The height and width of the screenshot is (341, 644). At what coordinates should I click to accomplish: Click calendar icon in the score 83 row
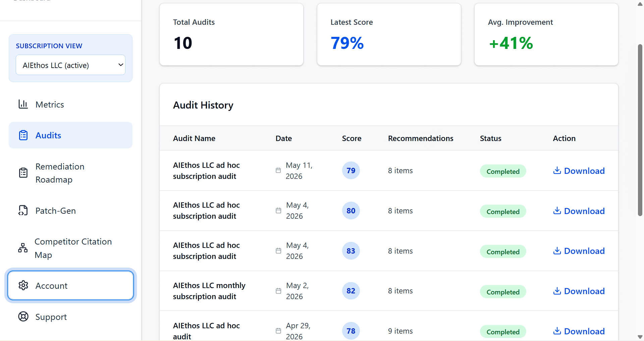coord(278,251)
